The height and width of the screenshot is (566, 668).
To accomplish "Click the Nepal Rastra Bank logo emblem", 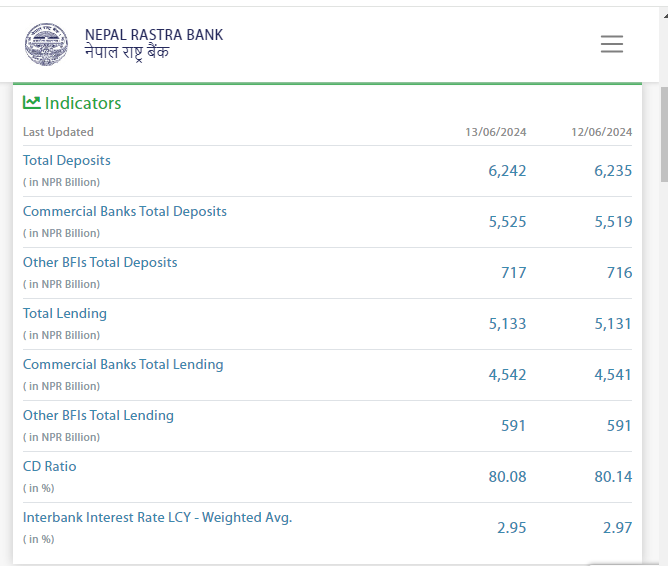I will coord(47,44).
